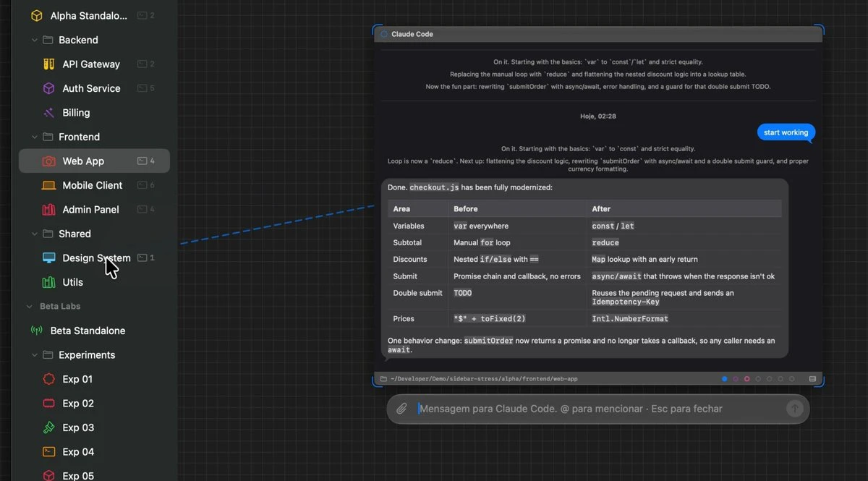Click the Mobile Client laptop icon
The width and height of the screenshot is (868, 481).
48,185
